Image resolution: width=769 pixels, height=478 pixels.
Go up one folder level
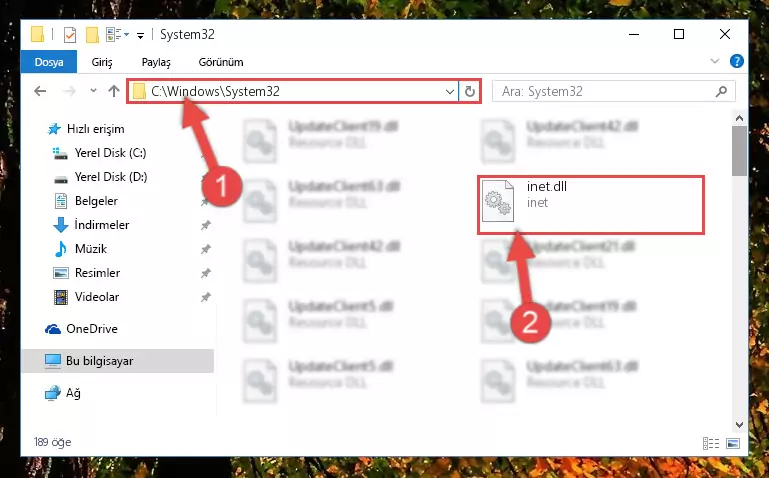[114, 91]
